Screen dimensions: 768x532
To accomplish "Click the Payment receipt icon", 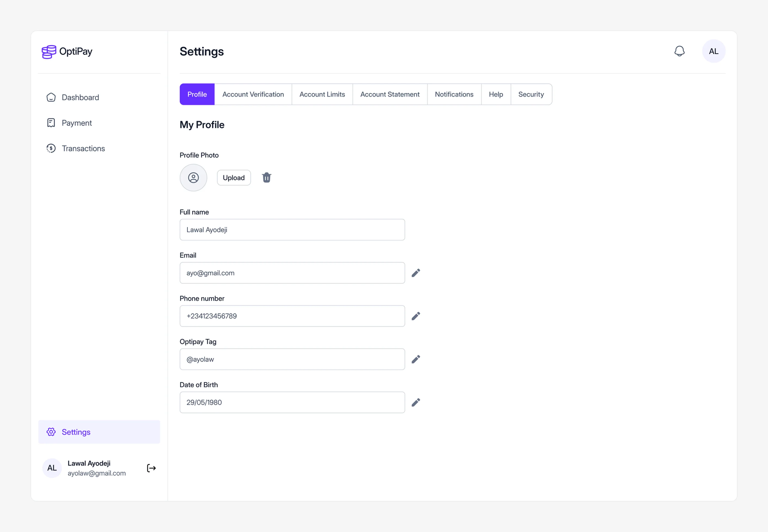I will click(51, 123).
